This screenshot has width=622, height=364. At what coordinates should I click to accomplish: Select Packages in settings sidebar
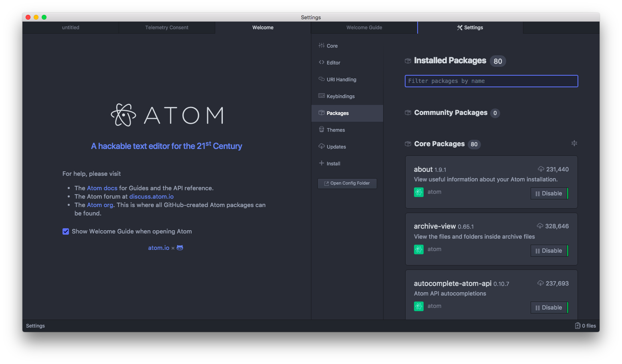347,113
